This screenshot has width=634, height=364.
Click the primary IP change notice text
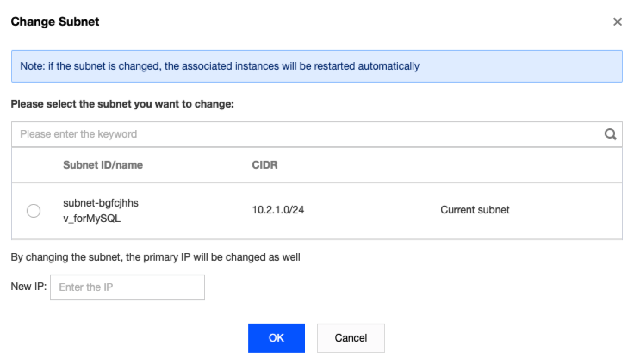tap(155, 257)
